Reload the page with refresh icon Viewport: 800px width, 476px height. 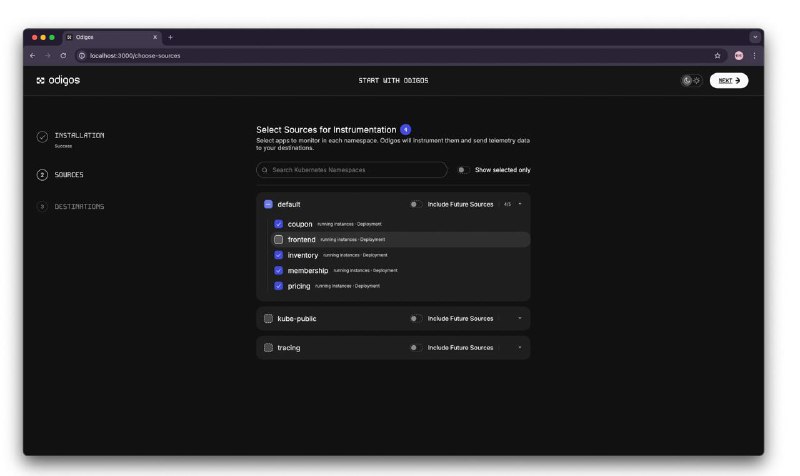tap(63, 56)
